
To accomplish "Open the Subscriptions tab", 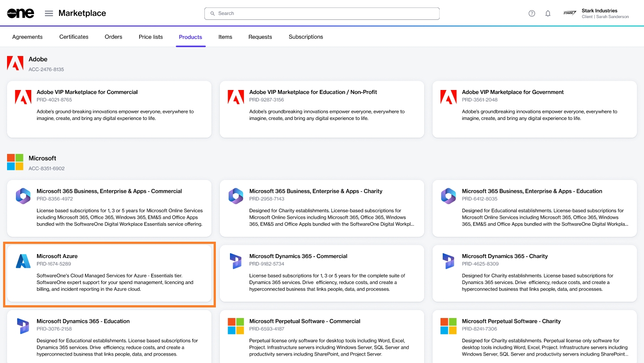I will (x=306, y=37).
